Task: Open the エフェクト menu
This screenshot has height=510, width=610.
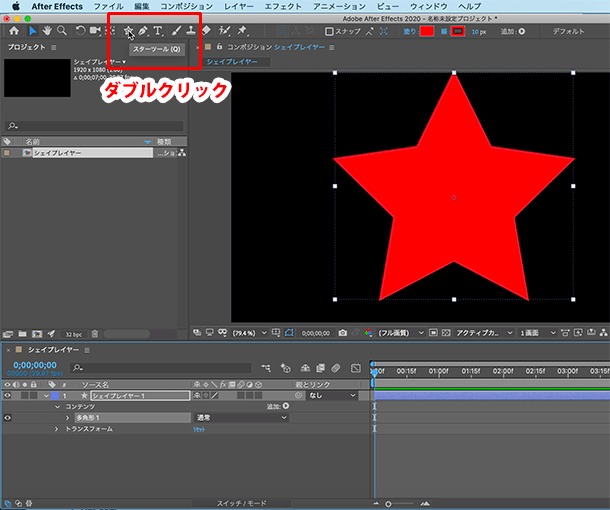Action: point(283,6)
